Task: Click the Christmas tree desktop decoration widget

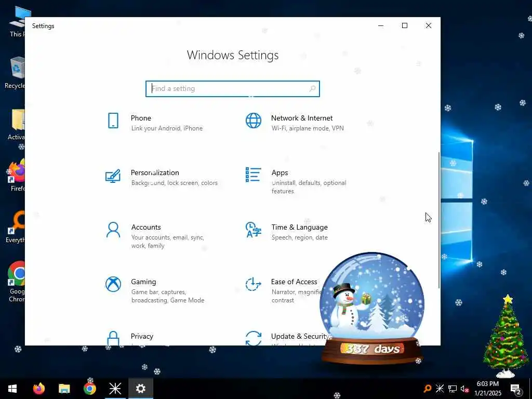Action: tap(506, 336)
